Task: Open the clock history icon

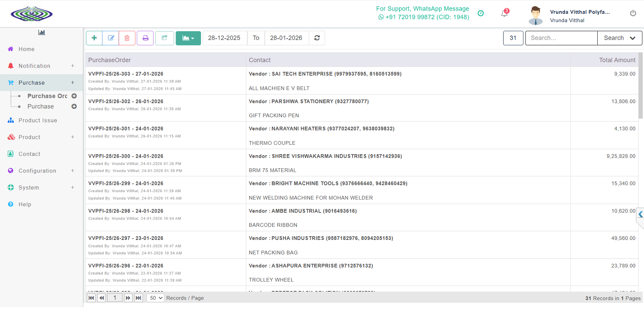Action: coord(481,13)
